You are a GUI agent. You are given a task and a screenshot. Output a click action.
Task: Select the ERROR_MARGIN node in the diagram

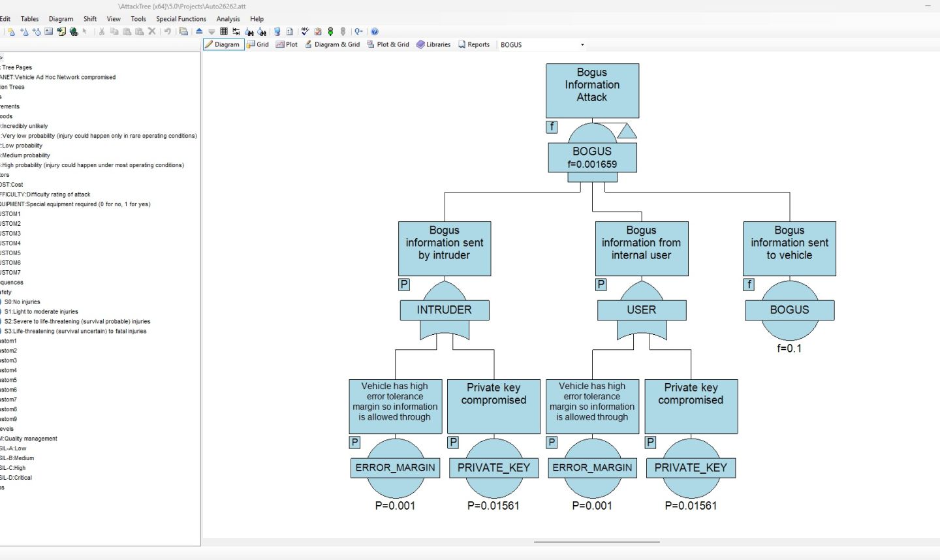(x=395, y=467)
